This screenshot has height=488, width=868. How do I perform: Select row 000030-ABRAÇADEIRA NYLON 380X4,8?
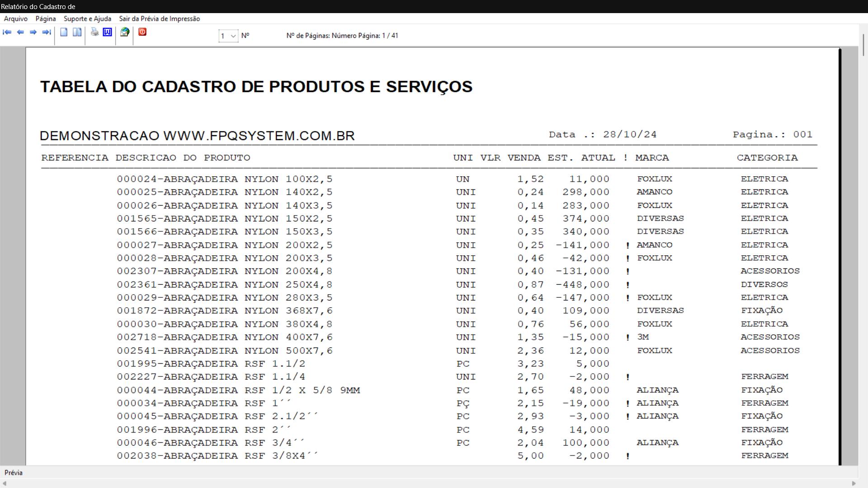(x=453, y=324)
